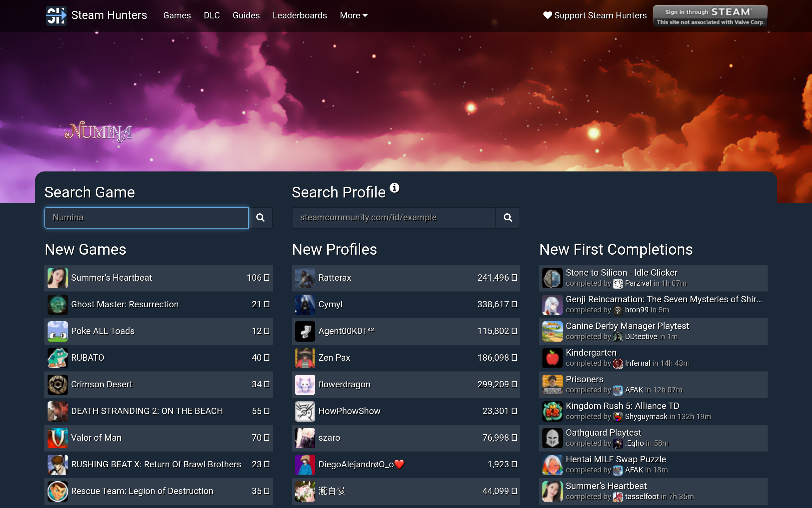Click HowPhowShow profile avatar

305,411
